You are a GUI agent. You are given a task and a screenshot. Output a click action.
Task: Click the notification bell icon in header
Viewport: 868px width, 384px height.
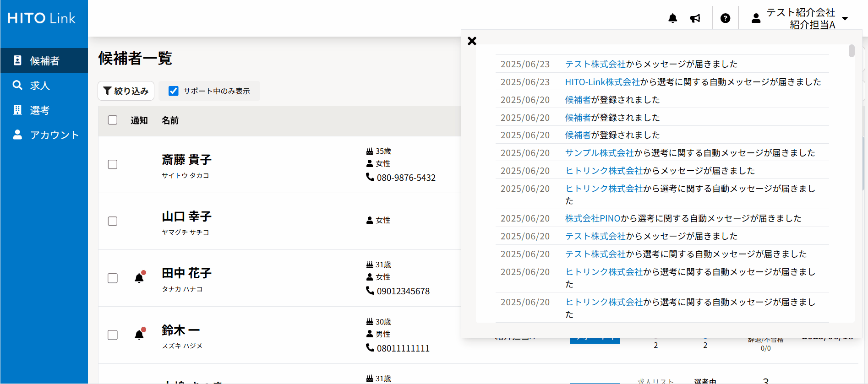(672, 18)
